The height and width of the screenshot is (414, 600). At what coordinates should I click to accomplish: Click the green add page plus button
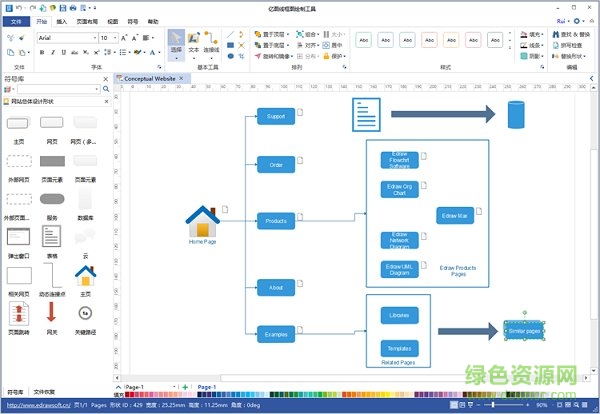coord(185,387)
